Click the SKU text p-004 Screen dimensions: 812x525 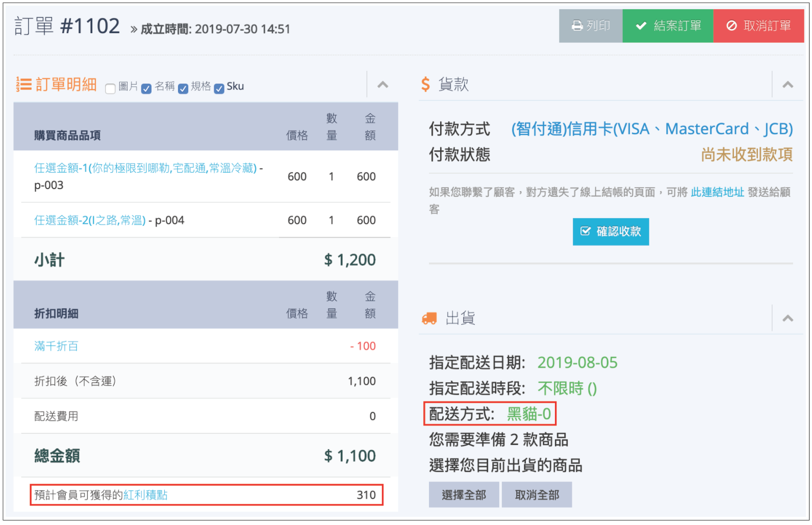pyautogui.click(x=169, y=220)
